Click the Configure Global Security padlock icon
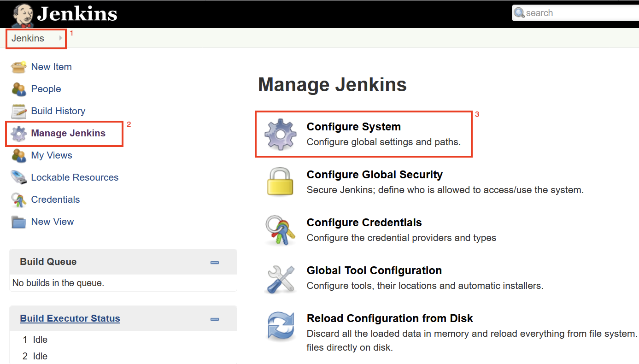This screenshot has height=364, width=639. tap(280, 182)
